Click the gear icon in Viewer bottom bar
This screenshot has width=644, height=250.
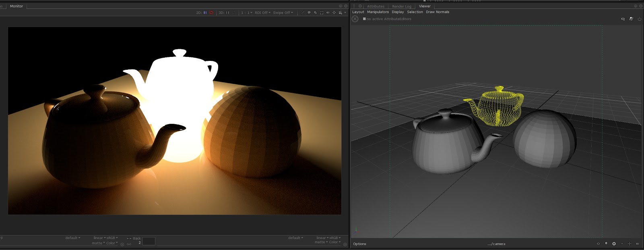coord(614,244)
